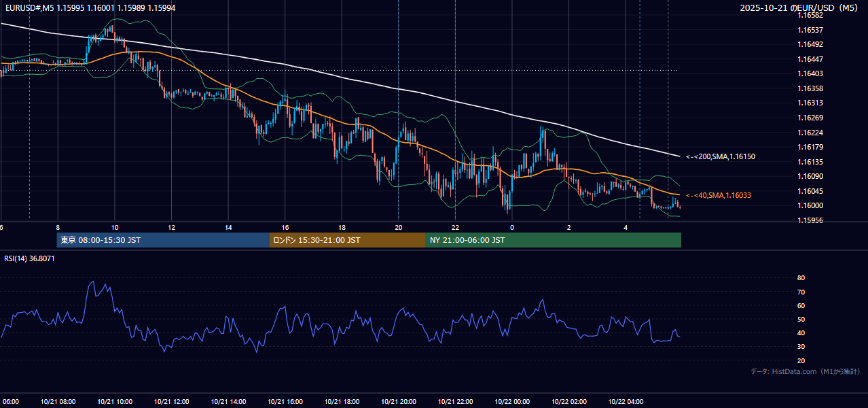868x408 pixels.
Task: Click the 10/21 18:00 time label
Action: pyautogui.click(x=342, y=402)
